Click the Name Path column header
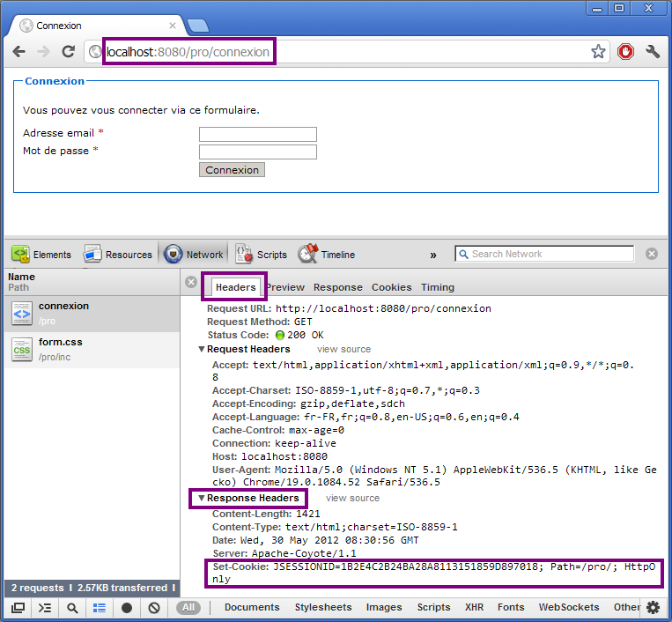The image size is (672, 622). [92, 282]
